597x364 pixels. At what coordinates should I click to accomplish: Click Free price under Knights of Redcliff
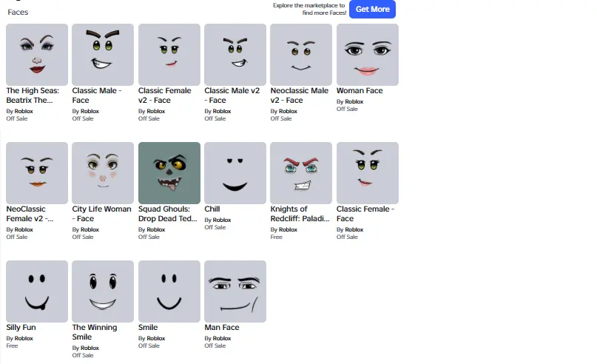pyautogui.click(x=276, y=237)
